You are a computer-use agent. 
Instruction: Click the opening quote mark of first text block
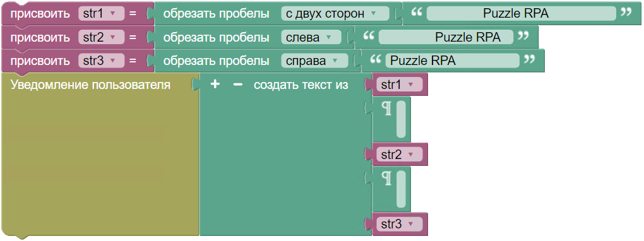(x=417, y=12)
